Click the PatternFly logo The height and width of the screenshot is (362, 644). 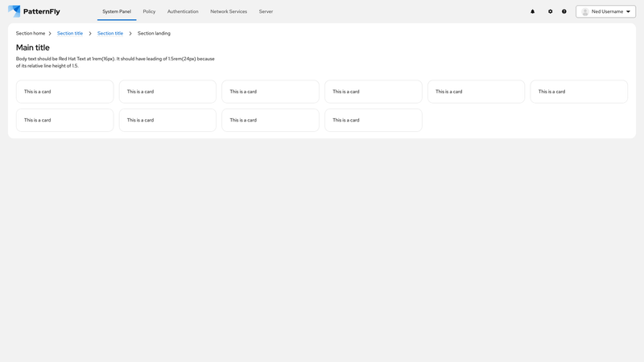(34, 11)
